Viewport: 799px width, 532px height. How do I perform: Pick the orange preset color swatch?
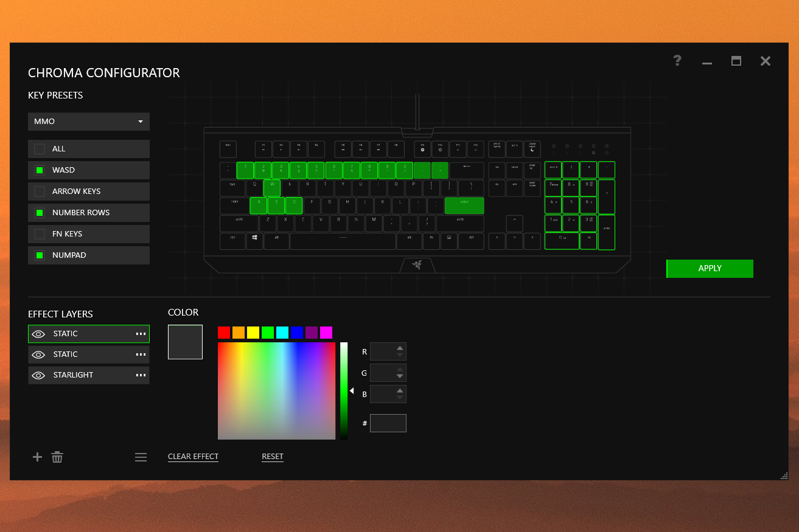239,333
